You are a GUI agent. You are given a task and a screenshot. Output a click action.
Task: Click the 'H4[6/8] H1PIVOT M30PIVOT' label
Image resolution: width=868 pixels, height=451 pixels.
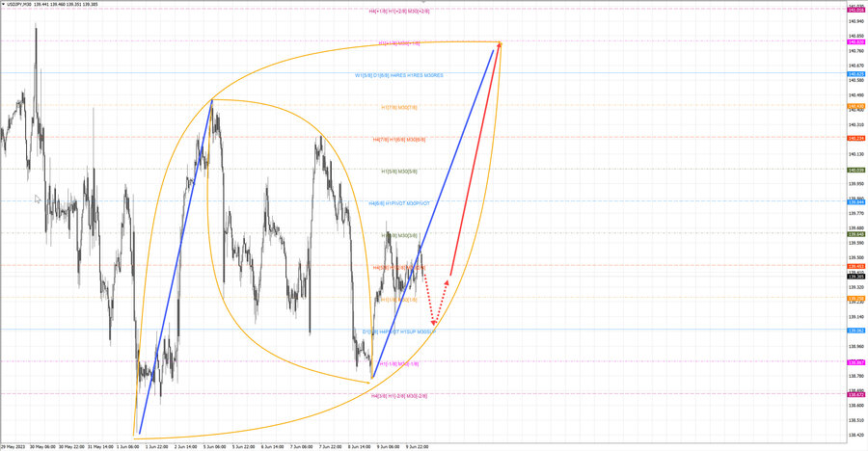click(x=399, y=203)
